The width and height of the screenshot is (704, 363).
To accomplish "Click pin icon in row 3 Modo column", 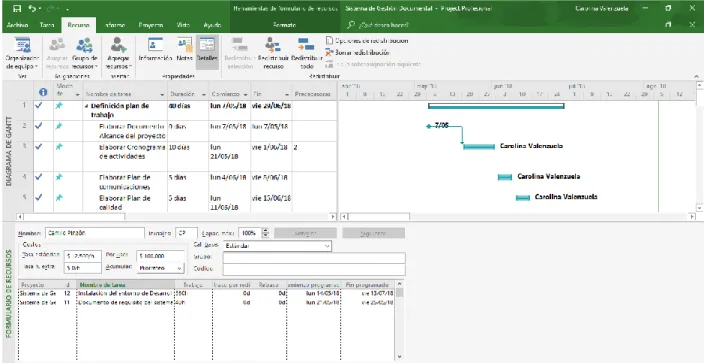I will pyautogui.click(x=59, y=147).
